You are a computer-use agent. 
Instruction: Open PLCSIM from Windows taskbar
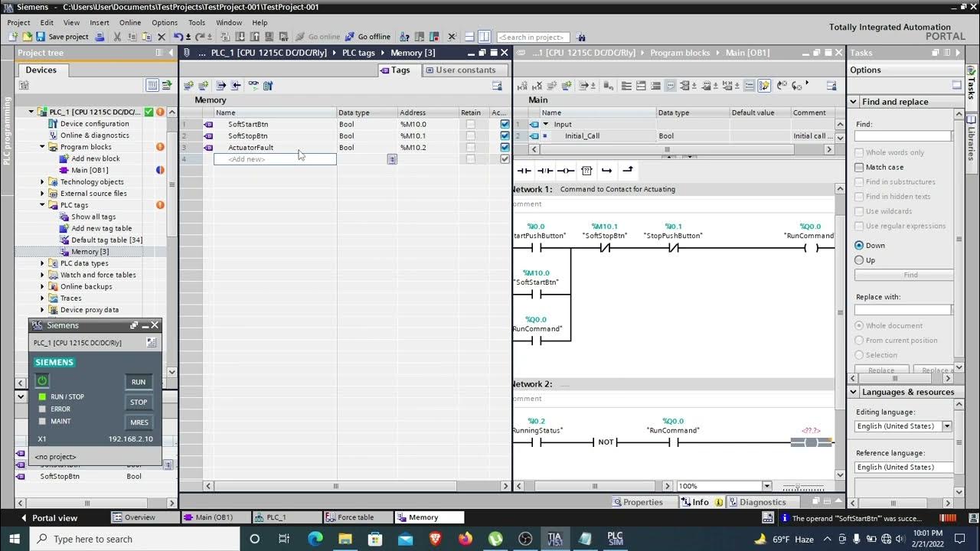(x=615, y=539)
